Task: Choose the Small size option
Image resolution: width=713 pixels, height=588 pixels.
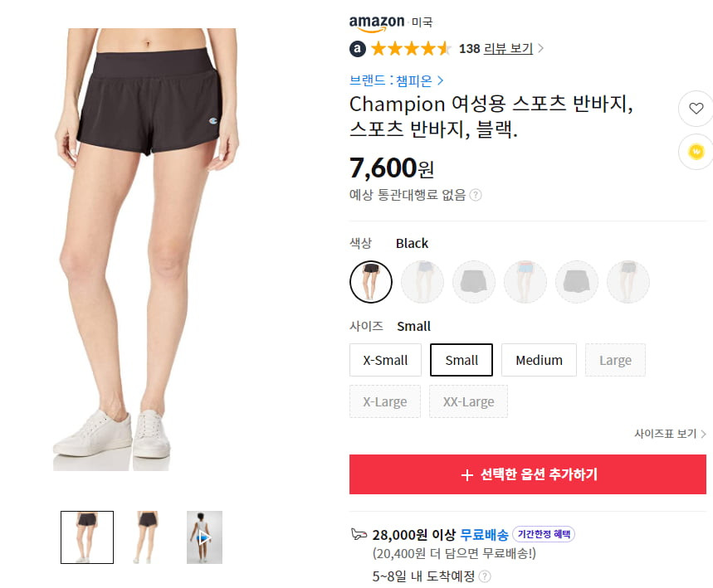Action: tap(461, 360)
